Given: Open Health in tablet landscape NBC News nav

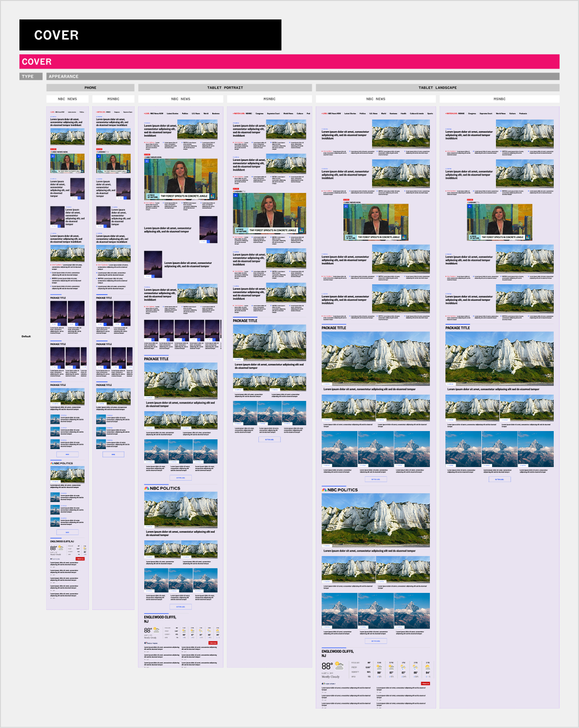Looking at the screenshot, I should click(x=404, y=113).
